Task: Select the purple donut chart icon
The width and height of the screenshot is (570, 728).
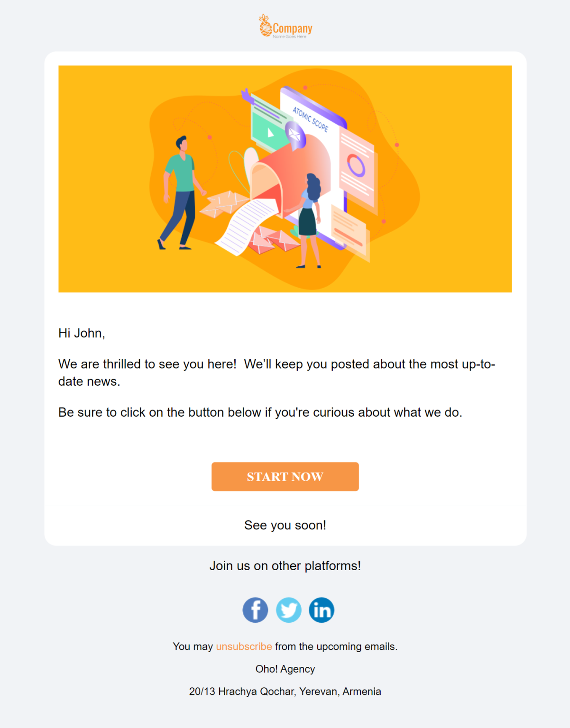Action: click(x=356, y=165)
